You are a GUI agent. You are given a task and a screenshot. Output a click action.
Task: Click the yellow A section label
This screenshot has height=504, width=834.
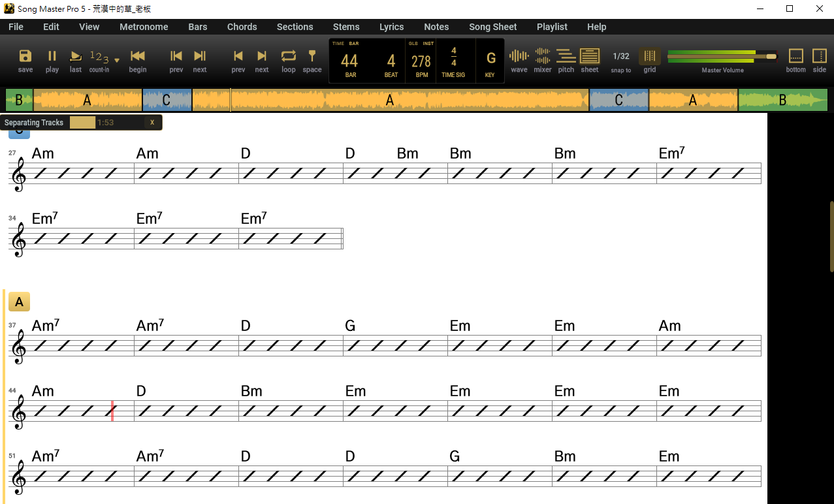19,302
